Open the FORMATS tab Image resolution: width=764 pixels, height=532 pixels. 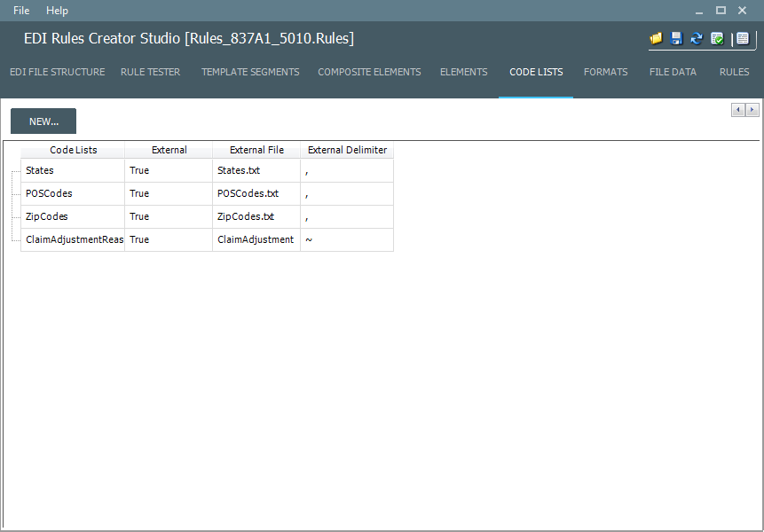(606, 72)
